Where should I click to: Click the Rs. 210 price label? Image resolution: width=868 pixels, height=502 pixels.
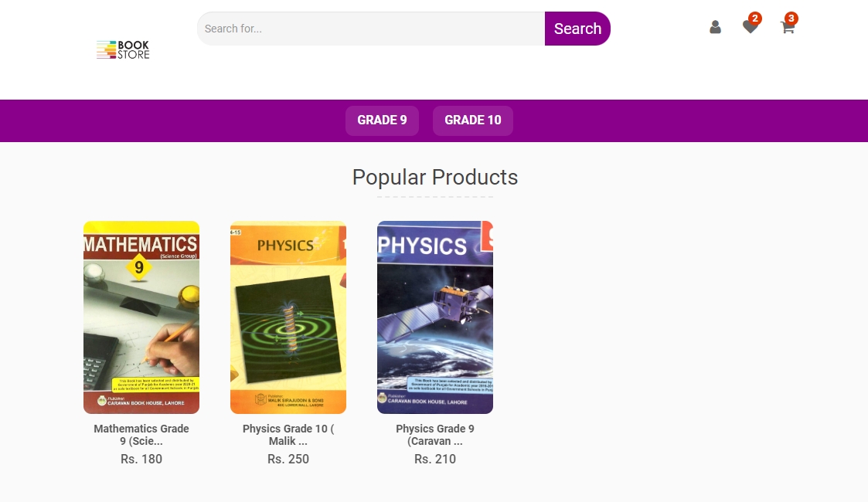pyautogui.click(x=435, y=459)
